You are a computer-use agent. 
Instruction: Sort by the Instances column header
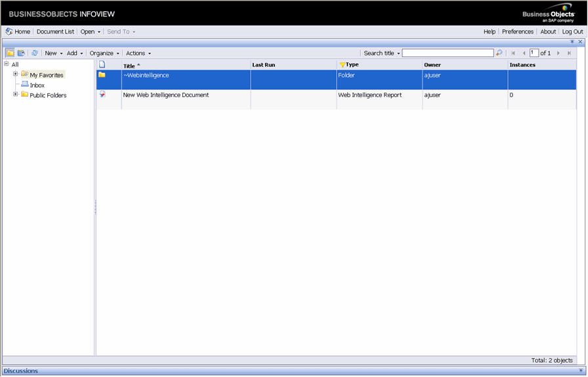coord(522,65)
